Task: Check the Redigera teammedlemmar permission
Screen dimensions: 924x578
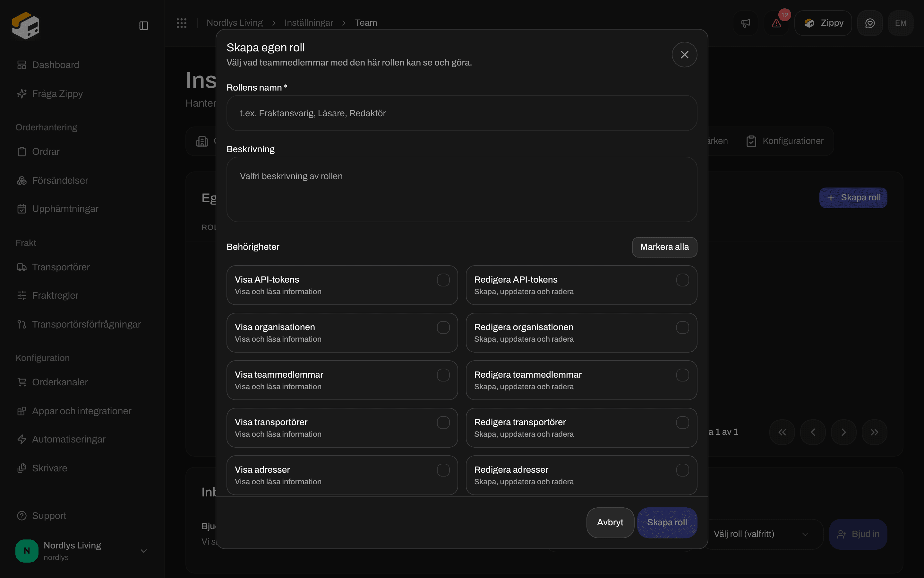Action: 682,375
